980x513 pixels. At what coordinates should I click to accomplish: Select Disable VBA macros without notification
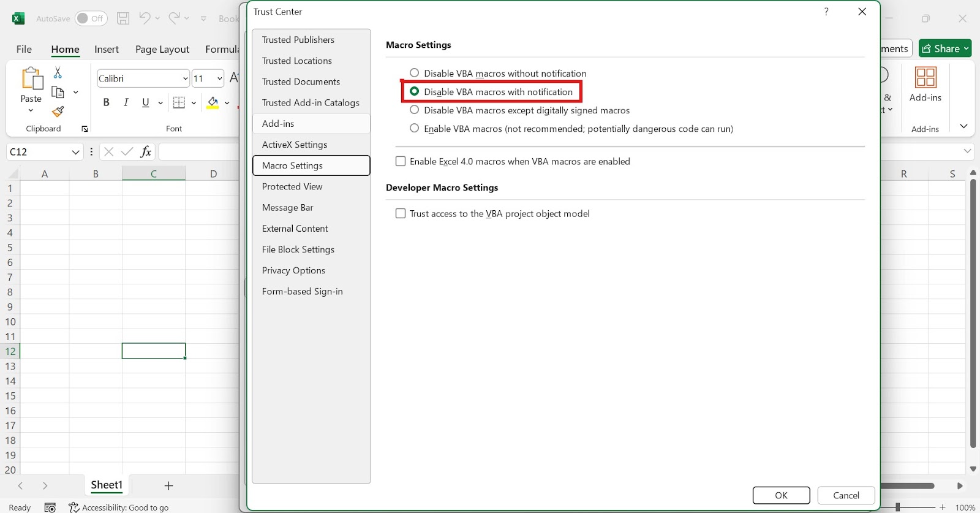pos(415,73)
